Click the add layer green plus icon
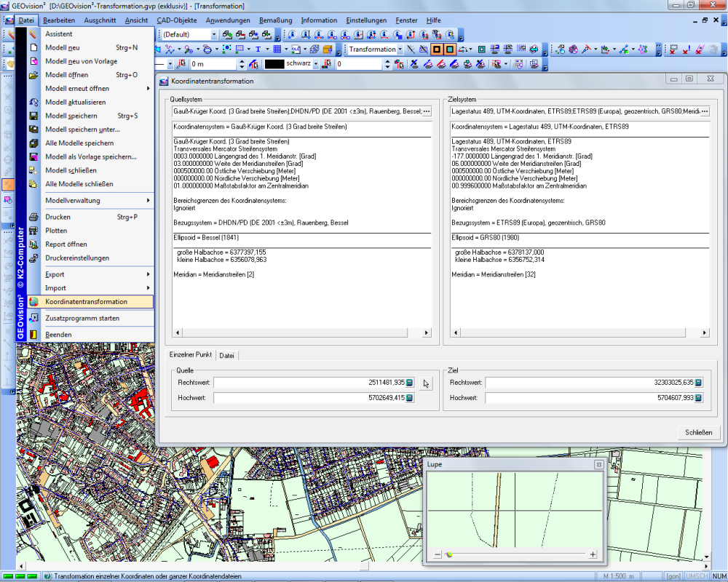This screenshot has height=582, width=728. click(227, 34)
